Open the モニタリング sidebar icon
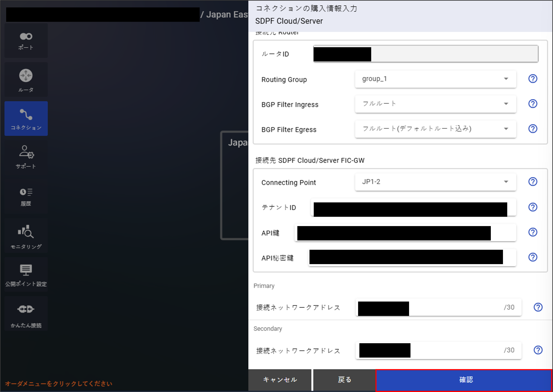Image resolution: width=553 pixels, height=392 pixels. point(26,235)
